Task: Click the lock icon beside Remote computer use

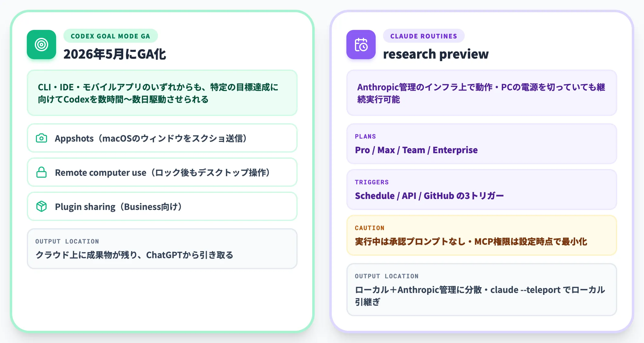Action: [x=41, y=172]
